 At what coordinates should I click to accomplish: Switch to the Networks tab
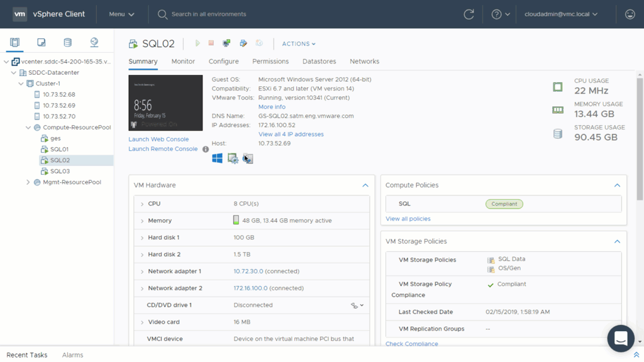coord(364,62)
